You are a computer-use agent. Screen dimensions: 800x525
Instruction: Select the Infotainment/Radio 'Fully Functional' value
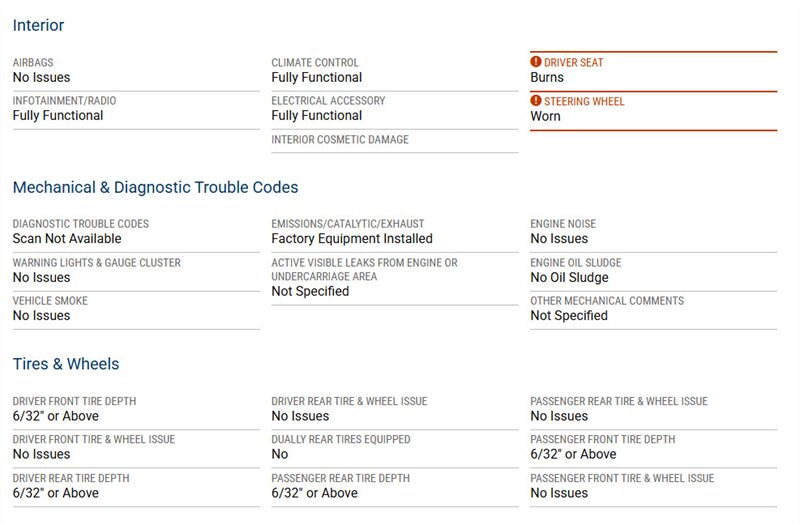tap(58, 115)
